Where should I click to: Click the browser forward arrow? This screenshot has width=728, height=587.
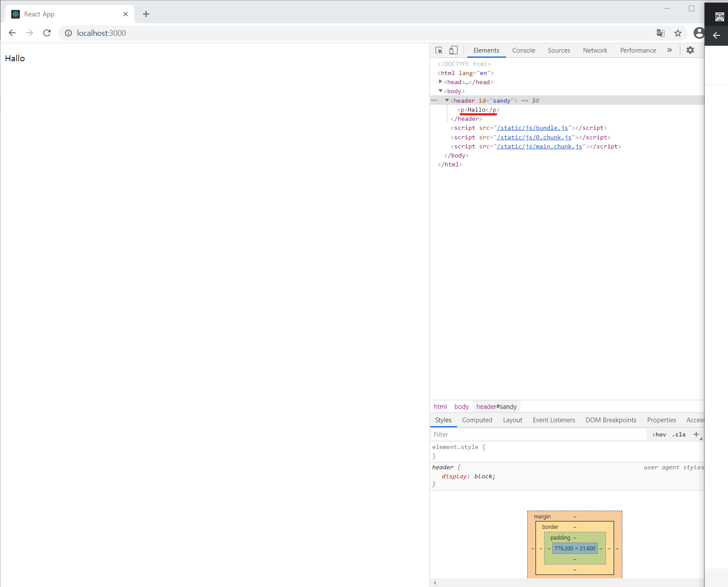(x=29, y=33)
